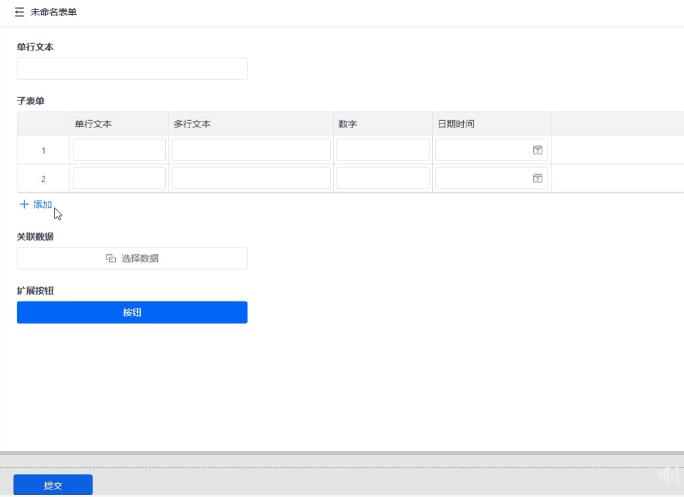Open the calendar picker in subform row 2
Image resolution: width=684 pixels, height=497 pixels.
point(537,178)
